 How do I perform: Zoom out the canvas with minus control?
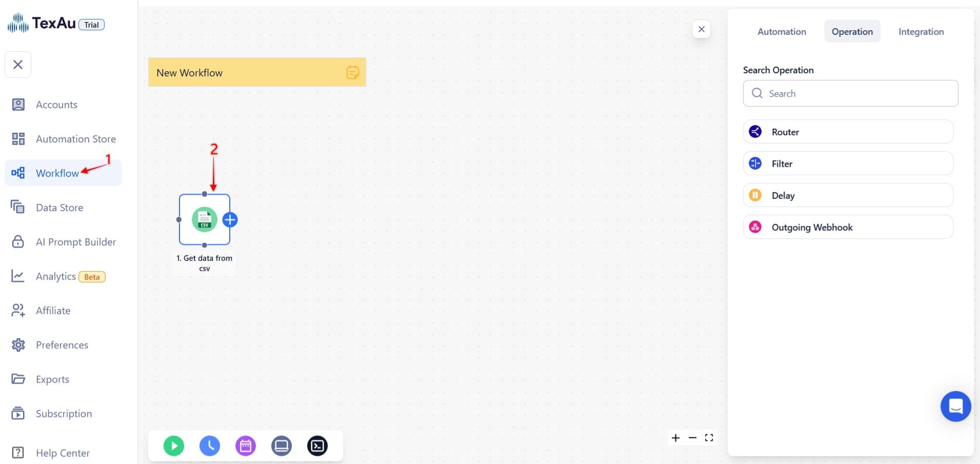click(x=692, y=438)
